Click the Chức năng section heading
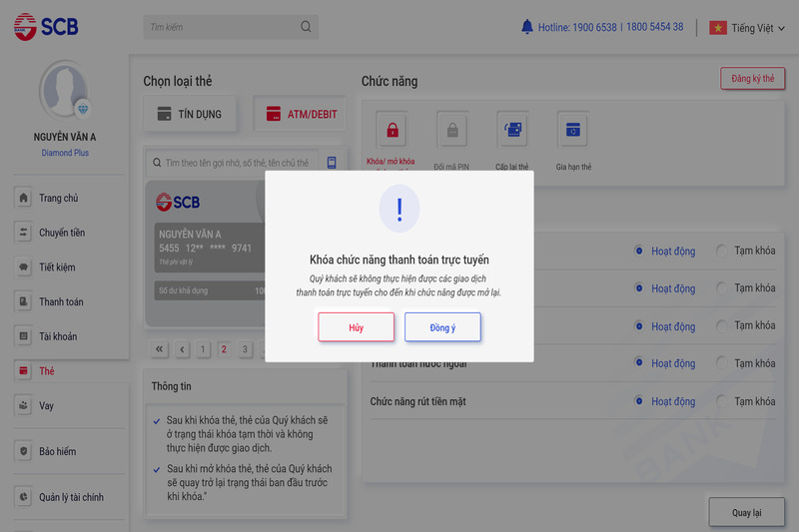 [390, 81]
